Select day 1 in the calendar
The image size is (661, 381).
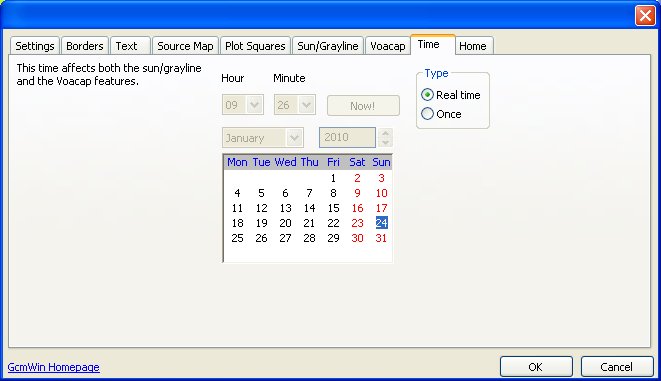tap(333, 178)
